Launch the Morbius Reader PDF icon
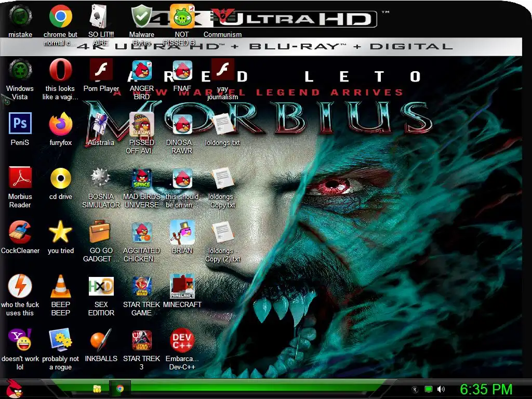This screenshot has height=399, width=532. (x=20, y=178)
